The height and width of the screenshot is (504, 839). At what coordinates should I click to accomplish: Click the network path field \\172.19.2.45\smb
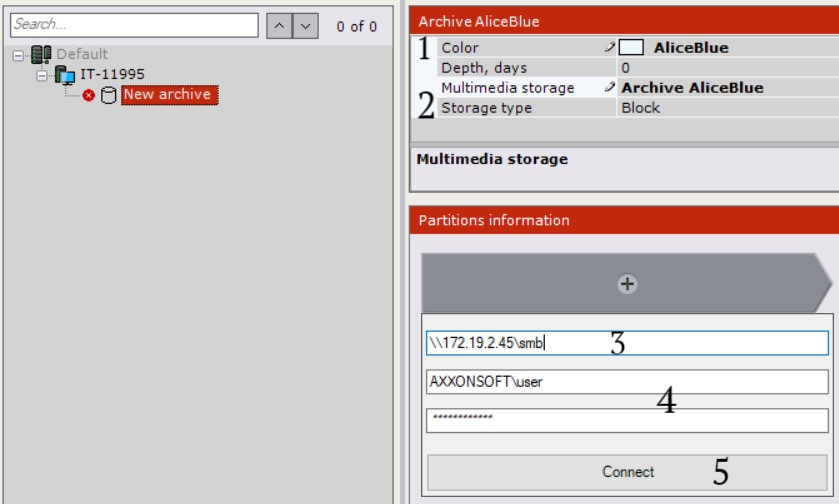pos(627,343)
